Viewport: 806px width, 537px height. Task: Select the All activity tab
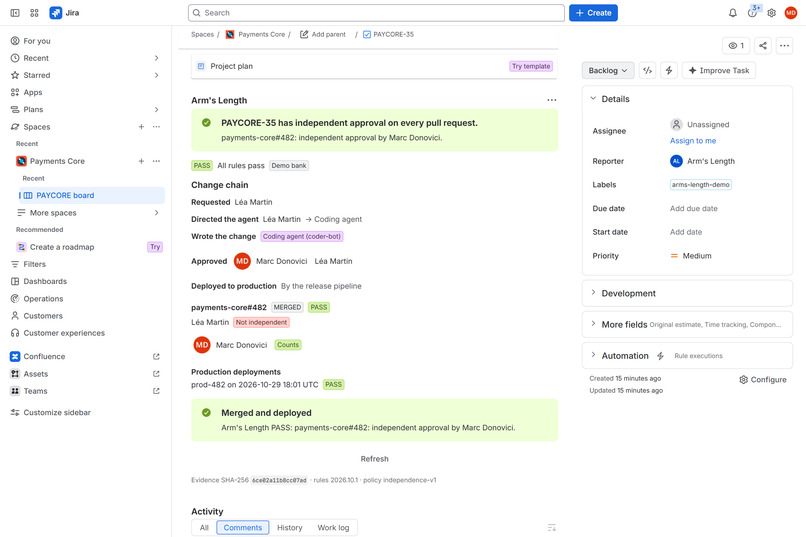point(204,528)
